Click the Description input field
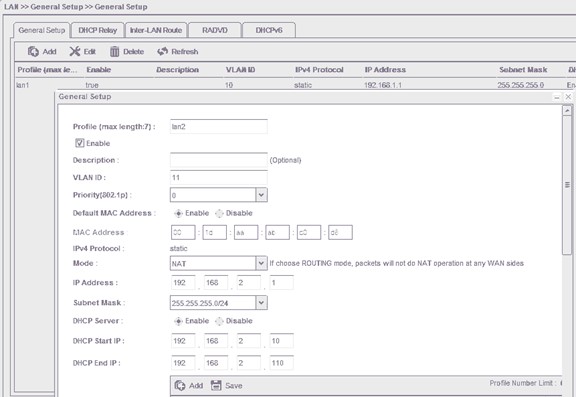The height and width of the screenshot is (397, 576). 219,160
